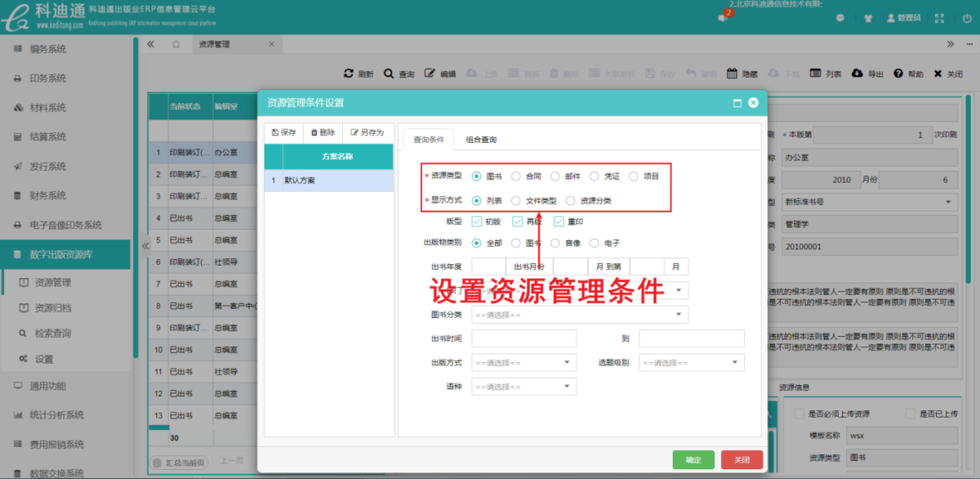Screen dimensions: 980x479
Task: Switch to the 组合查询 tab
Action: pyautogui.click(x=481, y=140)
